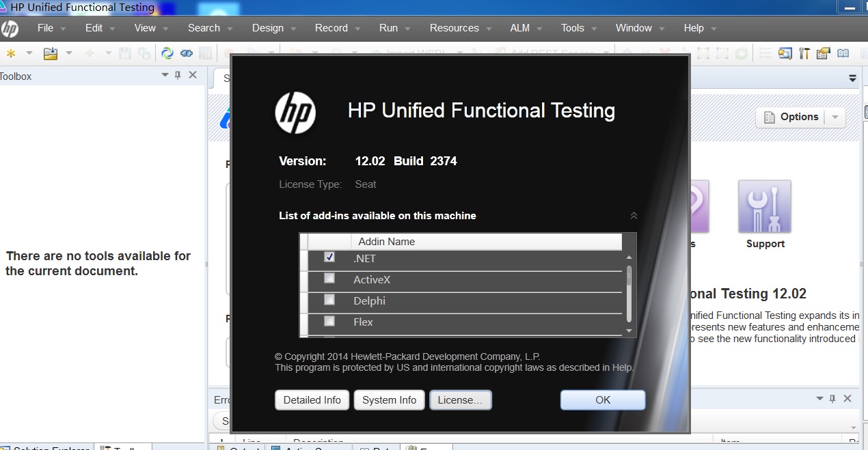Open the New icon's dropdown arrow
This screenshot has width=868, height=450.
(x=29, y=53)
